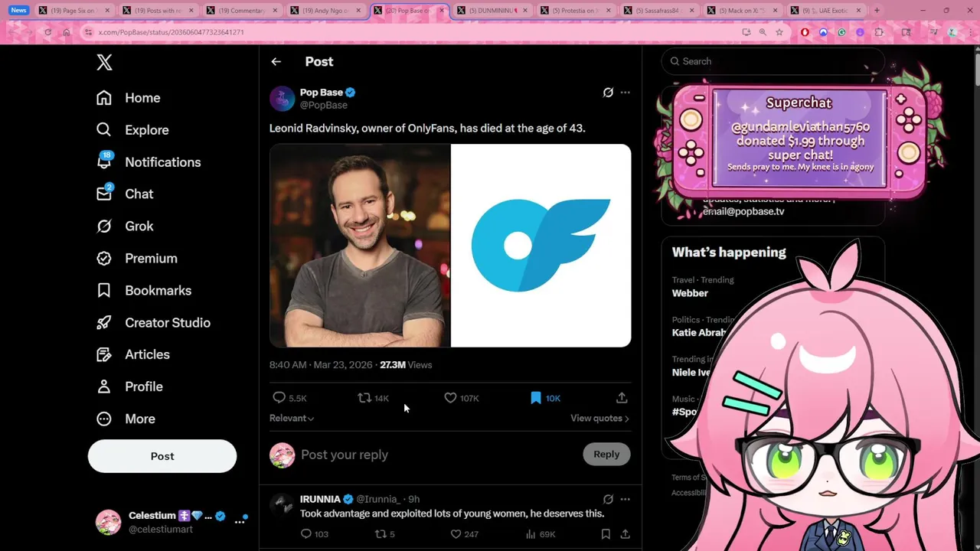The width and height of the screenshot is (980, 551).
Task: Open Articles in the sidebar
Action: (x=133, y=355)
